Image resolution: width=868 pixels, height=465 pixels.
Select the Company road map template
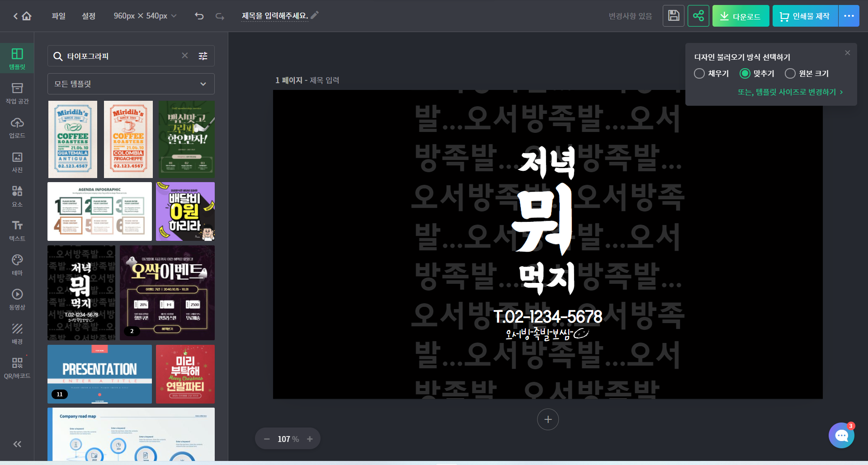(x=131, y=434)
